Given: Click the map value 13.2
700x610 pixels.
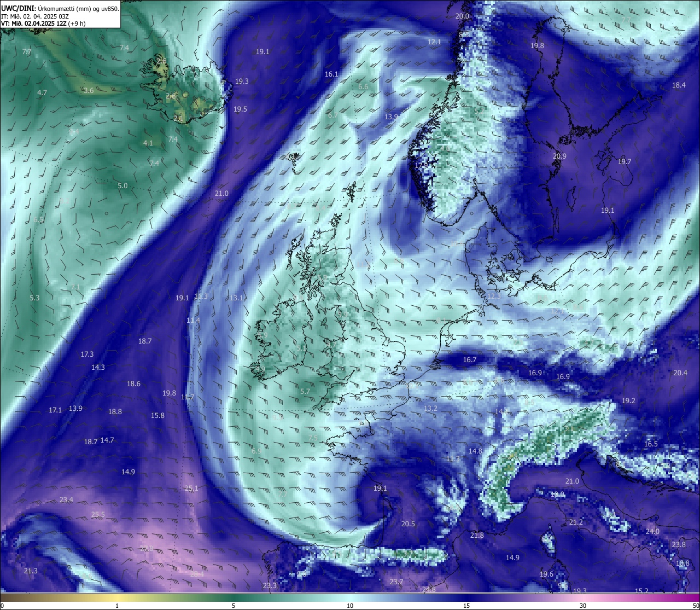Looking at the screenshot, I should 430,409.
